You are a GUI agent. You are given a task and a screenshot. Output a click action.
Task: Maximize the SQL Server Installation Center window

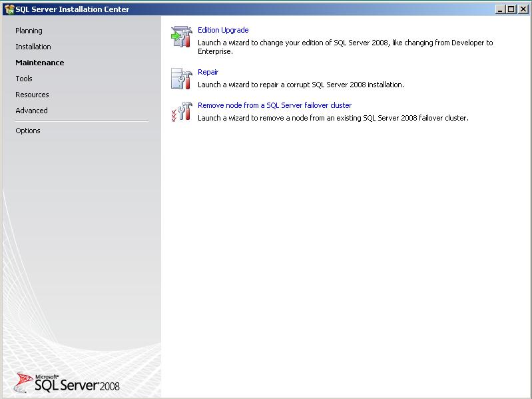click(x=511, y=9)
